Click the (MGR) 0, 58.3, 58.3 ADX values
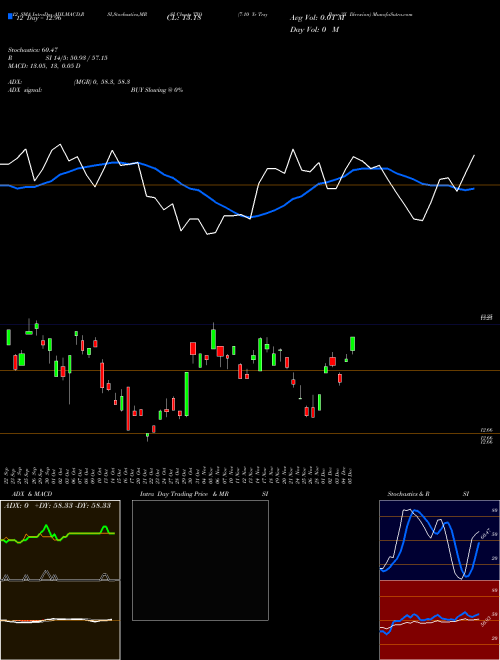Viewport: 500px width, 660px height. click(101, 82)
